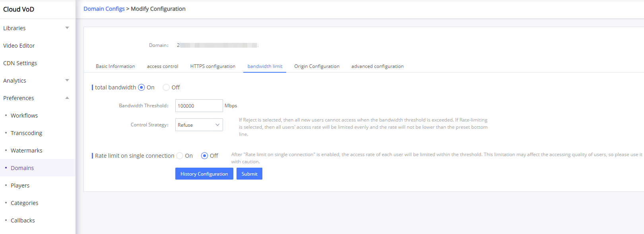Image resolution: width=644 pixels, height=234 pixels.
Task: Click the 'Control Strategy:' label
Action: [x=149, y=125]
